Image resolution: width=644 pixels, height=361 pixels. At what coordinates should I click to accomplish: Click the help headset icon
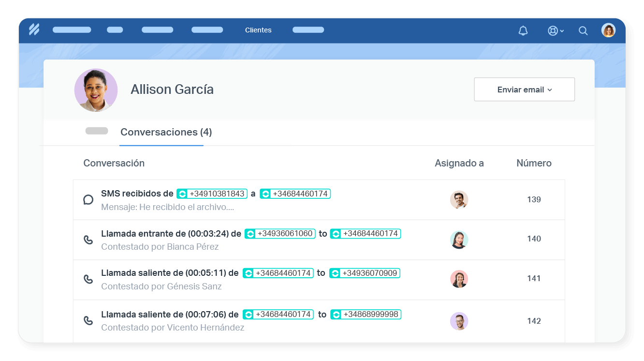pos(552,30)
